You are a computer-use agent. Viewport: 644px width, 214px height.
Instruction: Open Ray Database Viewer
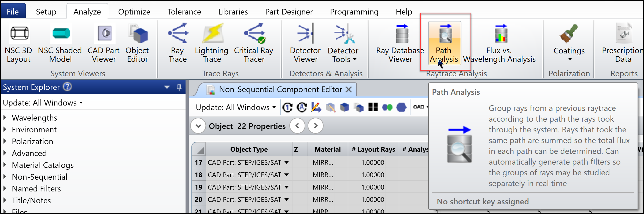[x=400, y=43]
